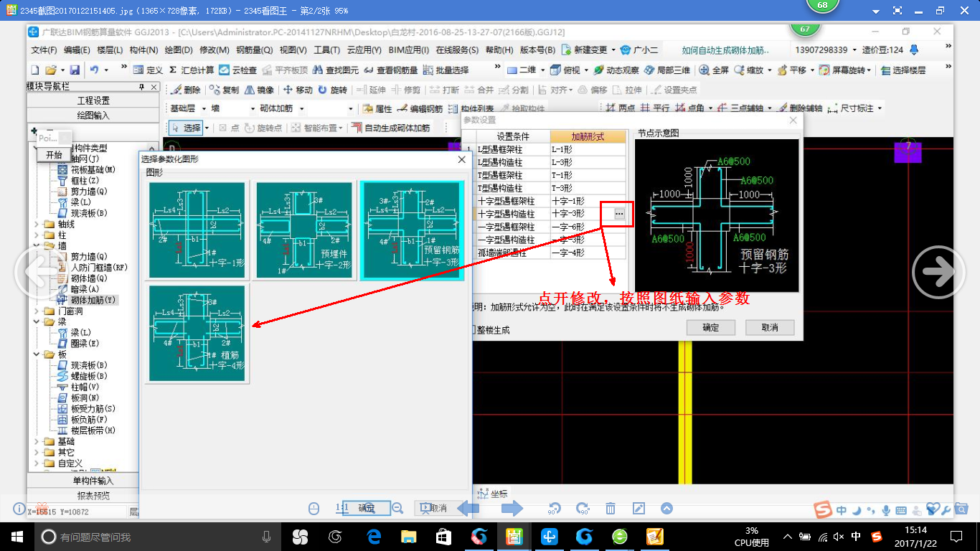The image size is (980, 551).
Task: Expand the 基础 tree folder
Action: click(x=37, y=441)
